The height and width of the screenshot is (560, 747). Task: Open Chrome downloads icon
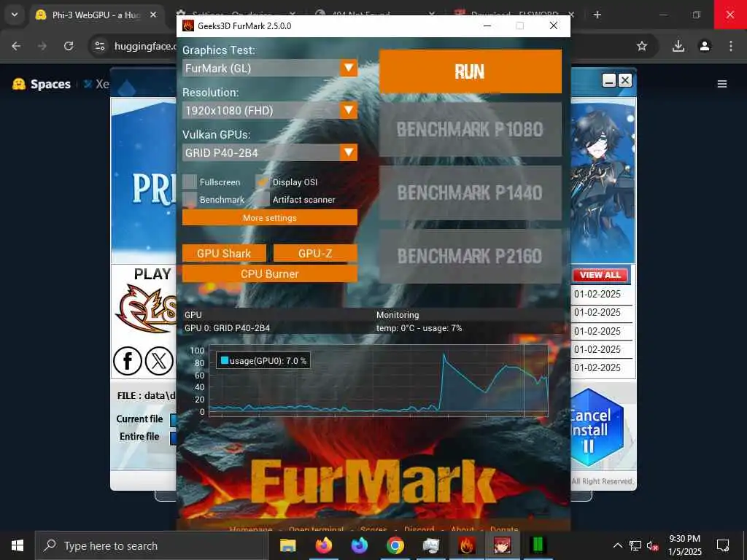678,46
